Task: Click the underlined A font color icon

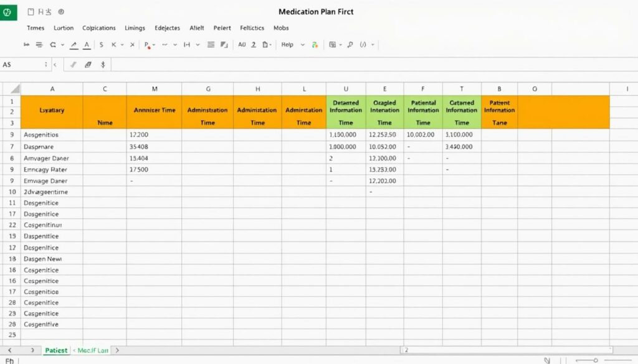Action: click(x=87, y=45)
